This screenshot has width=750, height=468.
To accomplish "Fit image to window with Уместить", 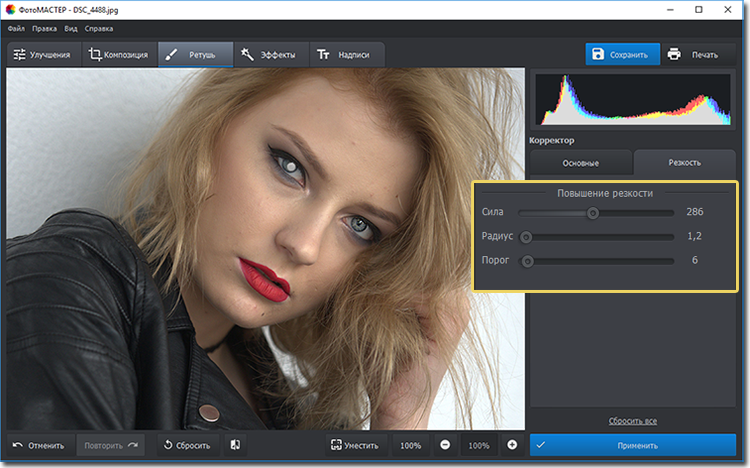I will click(x=355, y=445).
